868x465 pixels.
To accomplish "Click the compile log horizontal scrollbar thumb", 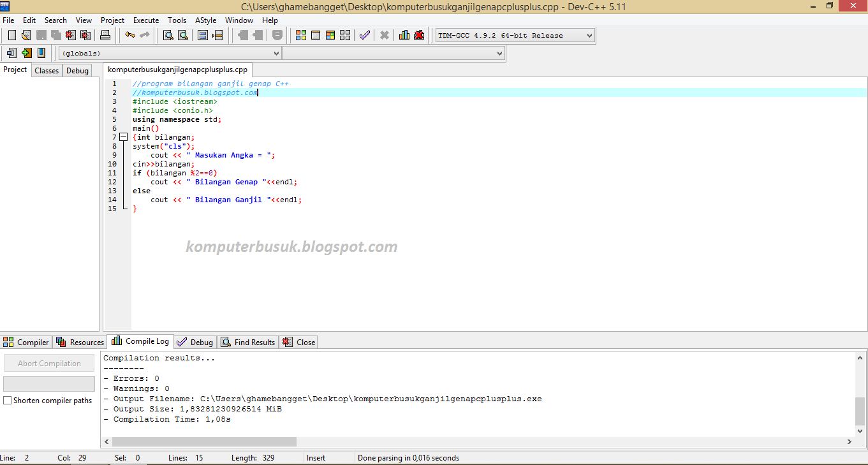I will [204, 441].
